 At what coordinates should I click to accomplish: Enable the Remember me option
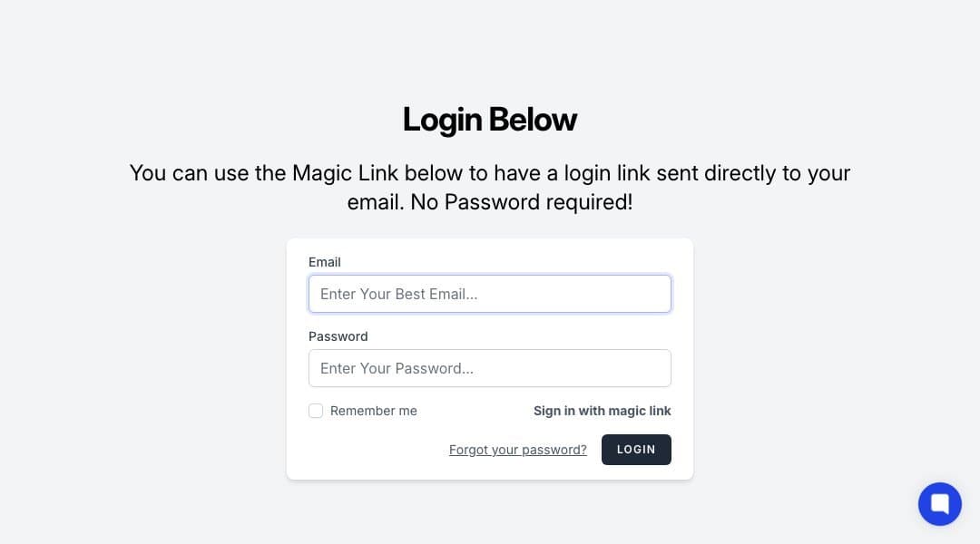pyautogui.click(x=316, y=411)
